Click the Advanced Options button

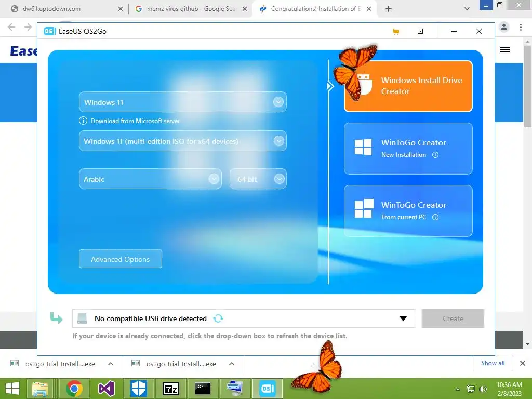point(121,259)
